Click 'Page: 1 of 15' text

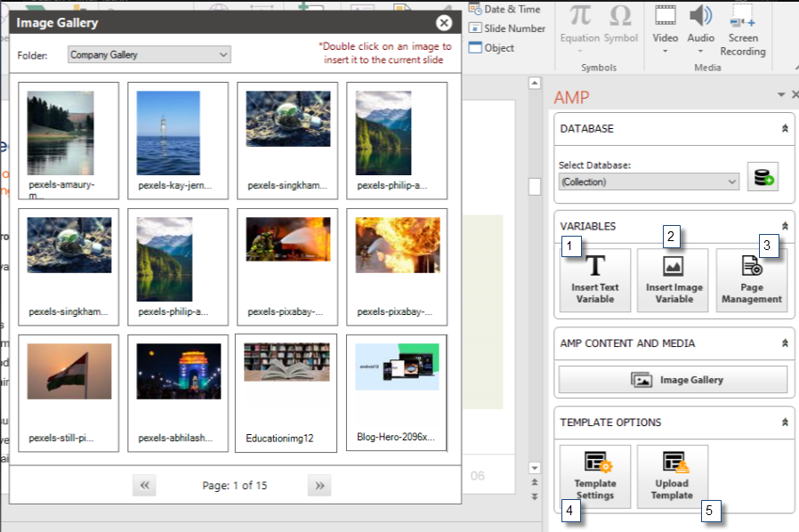[234, 485]
